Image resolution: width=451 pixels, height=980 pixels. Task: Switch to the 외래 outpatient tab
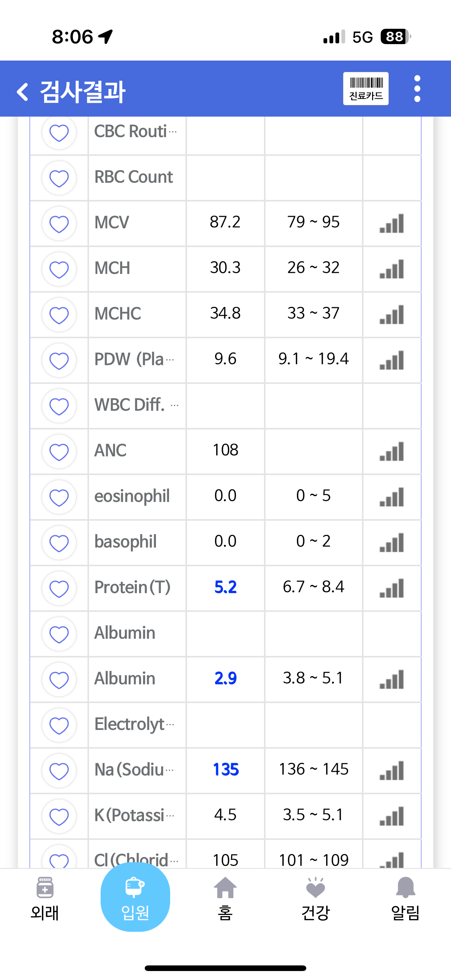45,899
